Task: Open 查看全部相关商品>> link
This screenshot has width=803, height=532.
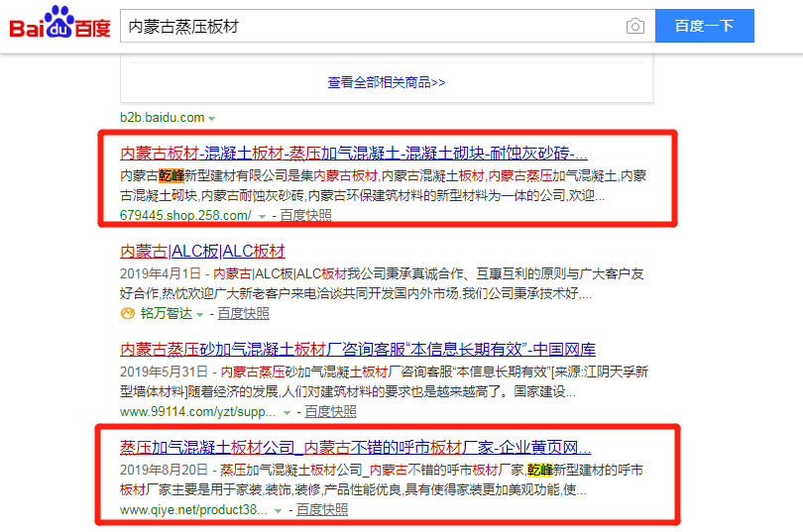Action: [387, 82]
